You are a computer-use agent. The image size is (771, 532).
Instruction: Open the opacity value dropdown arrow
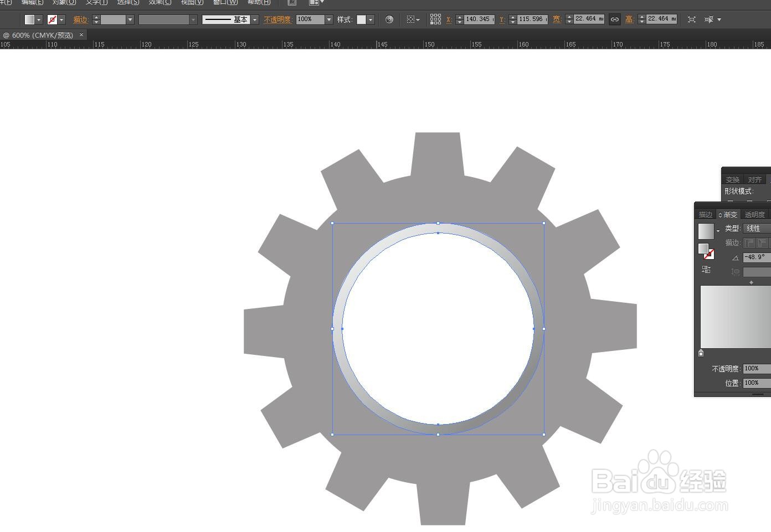(x=329, y=19)
